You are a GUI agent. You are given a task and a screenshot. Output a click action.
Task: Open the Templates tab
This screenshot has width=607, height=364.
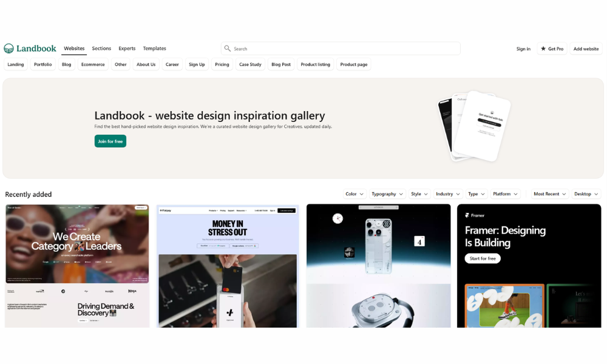[154, 49]
